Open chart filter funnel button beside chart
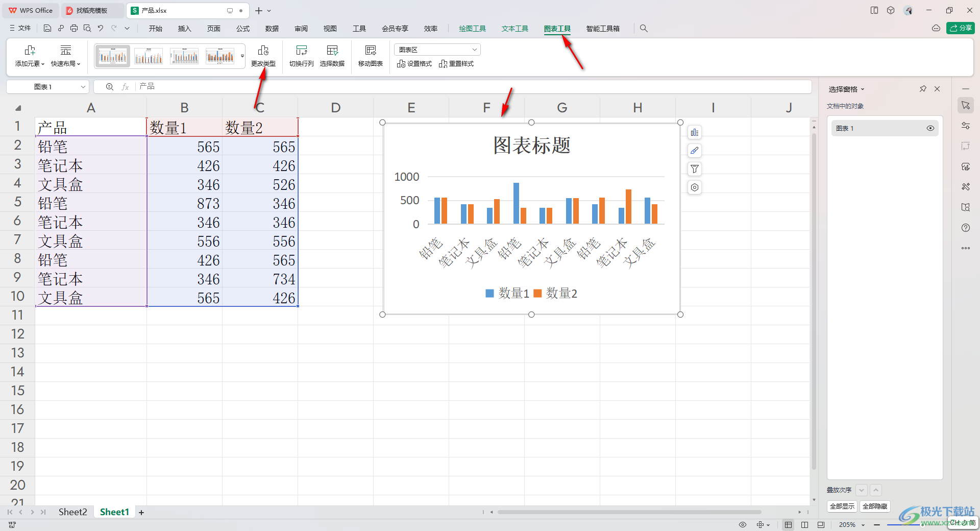Image resolution: width=980 pixels, height=531 pixels. click(x=695, y=169)
